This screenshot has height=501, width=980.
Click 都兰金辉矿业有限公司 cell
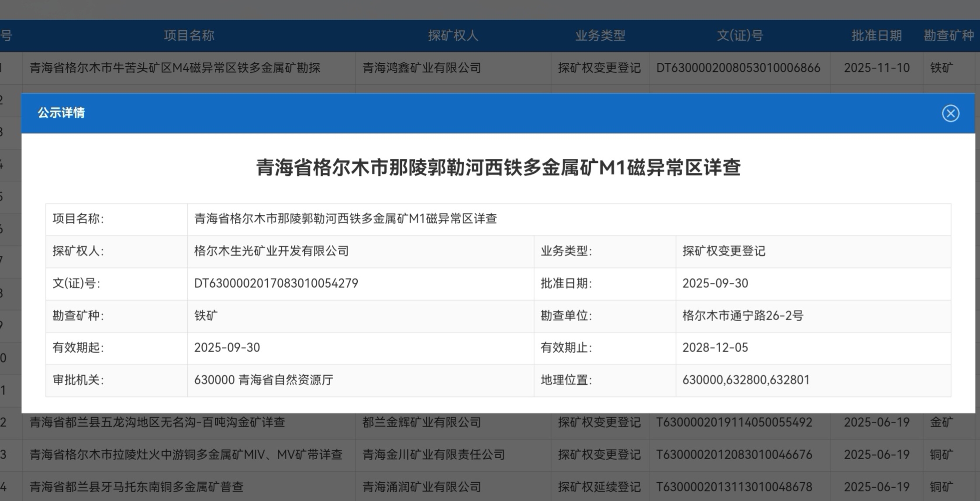[422, 422]
